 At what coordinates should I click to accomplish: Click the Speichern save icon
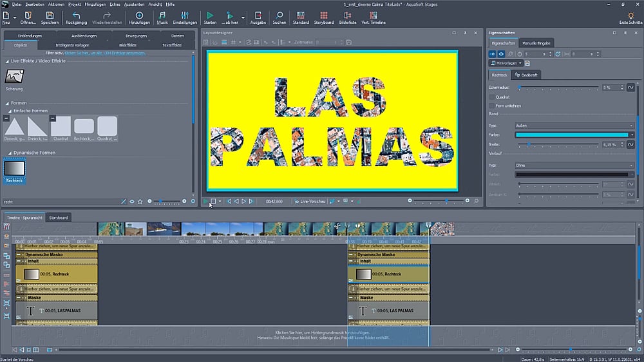50,15
